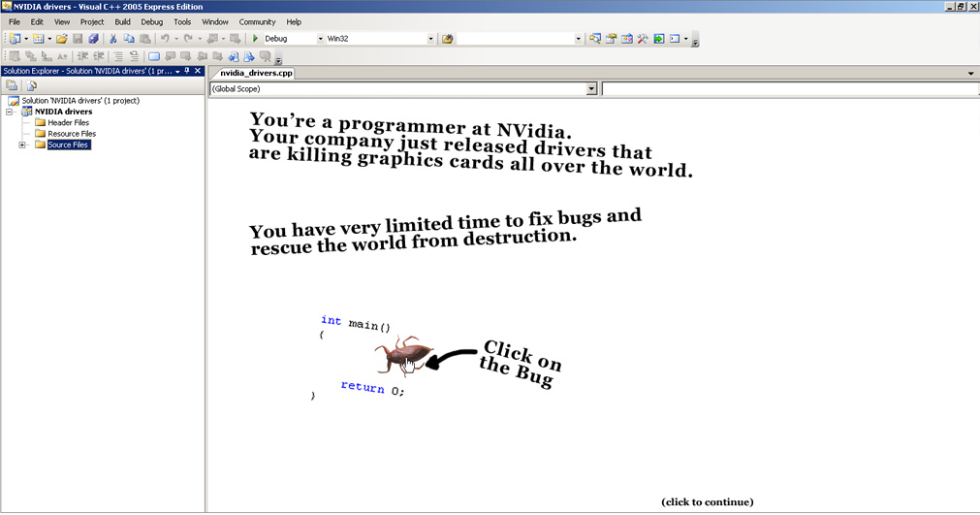Open the Build menu
The width and height of the screenshot is (980, 515).
[122, 21]
